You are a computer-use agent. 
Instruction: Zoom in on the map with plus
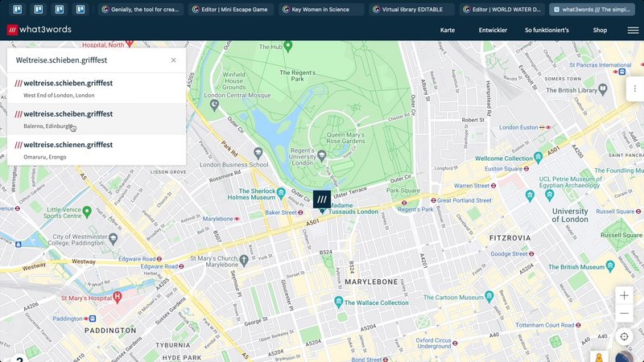624,296
